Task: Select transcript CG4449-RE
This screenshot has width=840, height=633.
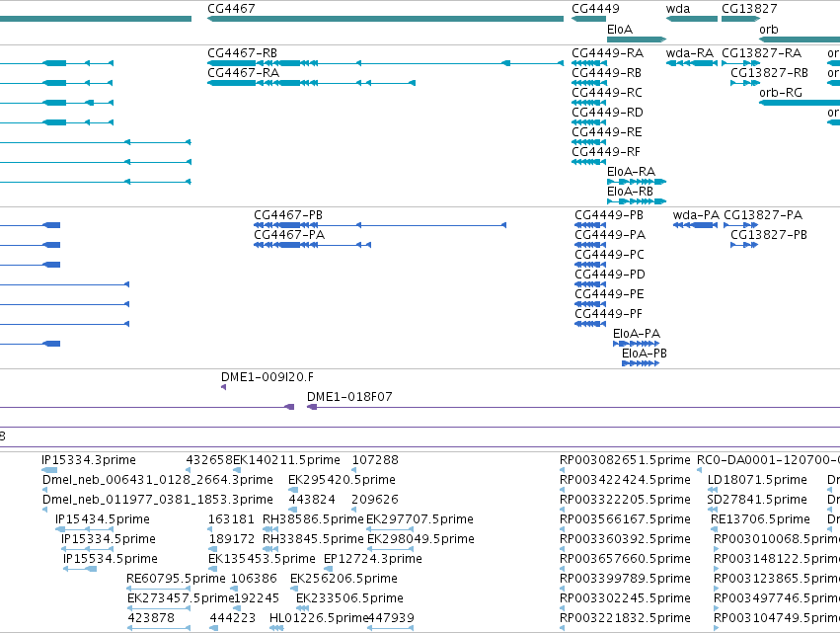Action: [x=588, y=142]
